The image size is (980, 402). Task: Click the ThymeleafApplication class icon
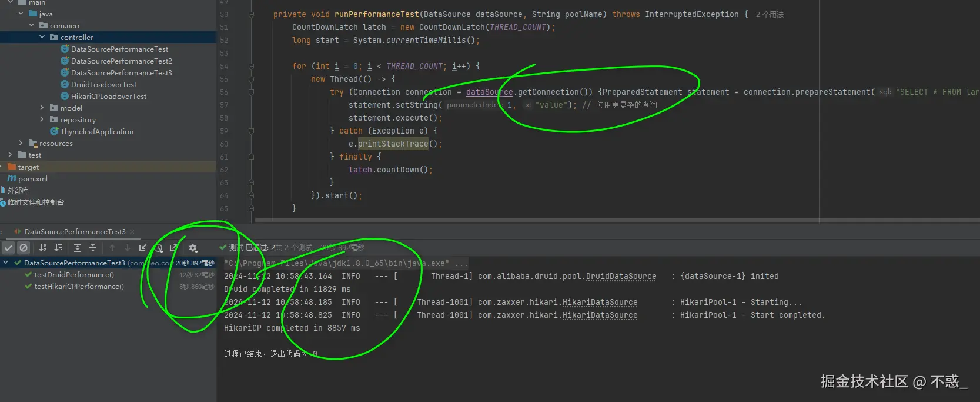coord(54,131)
